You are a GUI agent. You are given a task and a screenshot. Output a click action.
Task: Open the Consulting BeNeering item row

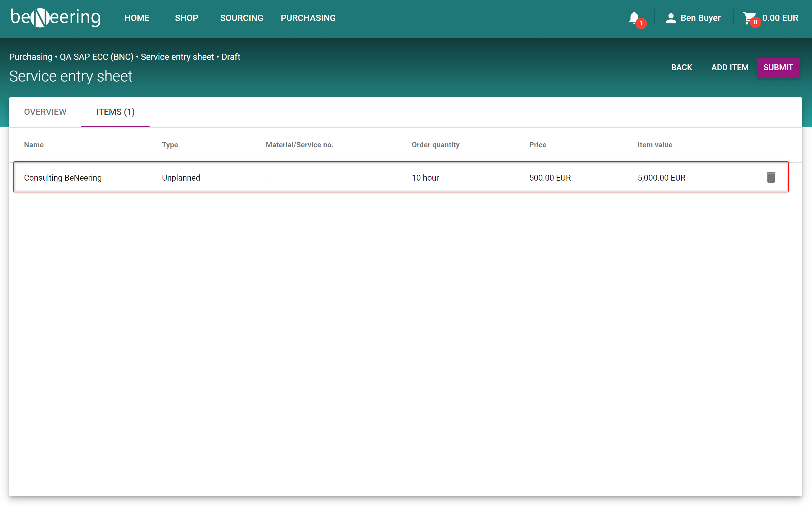pos(63,178)
